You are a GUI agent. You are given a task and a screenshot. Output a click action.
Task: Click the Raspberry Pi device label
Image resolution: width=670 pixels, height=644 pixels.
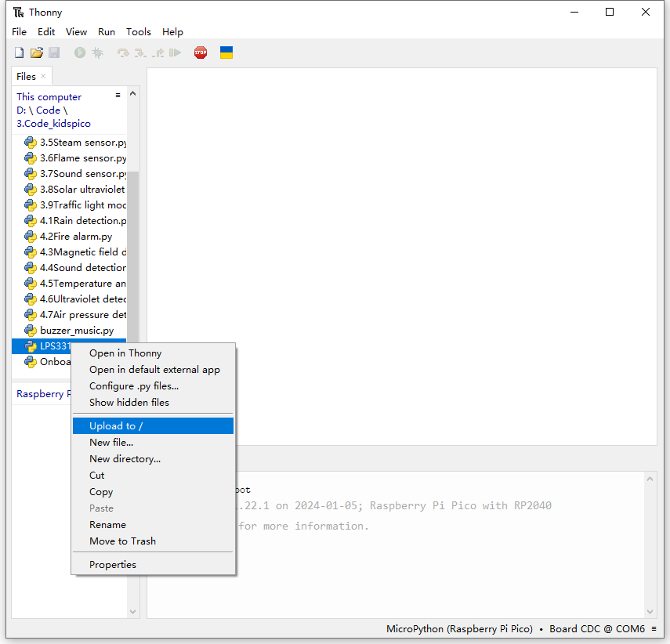coord(44,394)
